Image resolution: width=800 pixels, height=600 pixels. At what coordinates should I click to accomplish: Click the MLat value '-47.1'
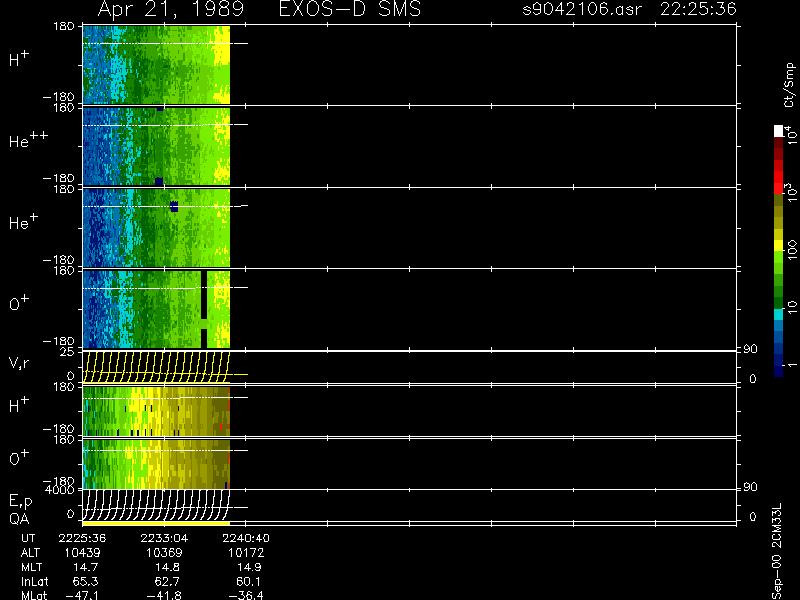click(x=82, y=595)
